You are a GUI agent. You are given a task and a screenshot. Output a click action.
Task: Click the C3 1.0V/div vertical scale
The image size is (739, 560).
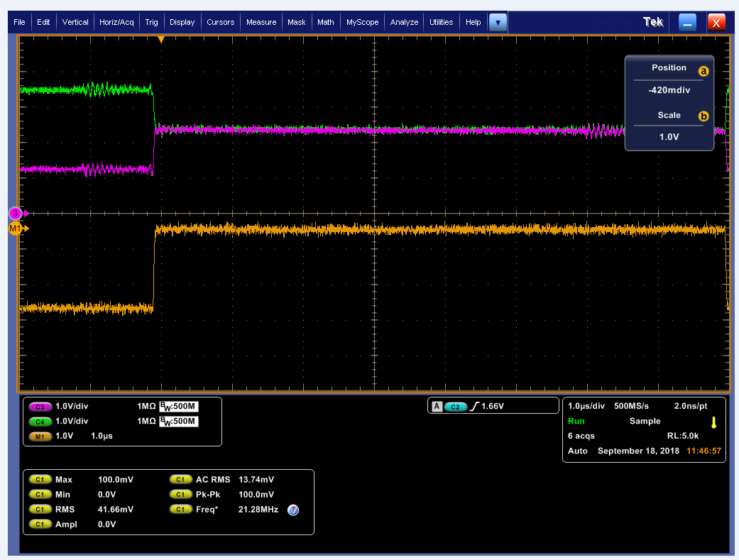[72, 406]
